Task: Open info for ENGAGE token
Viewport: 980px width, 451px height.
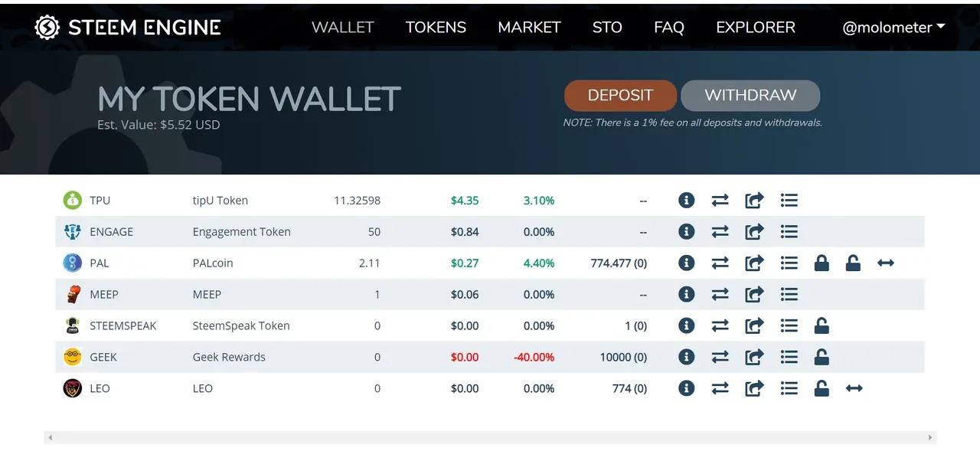Action: point(687,232)
